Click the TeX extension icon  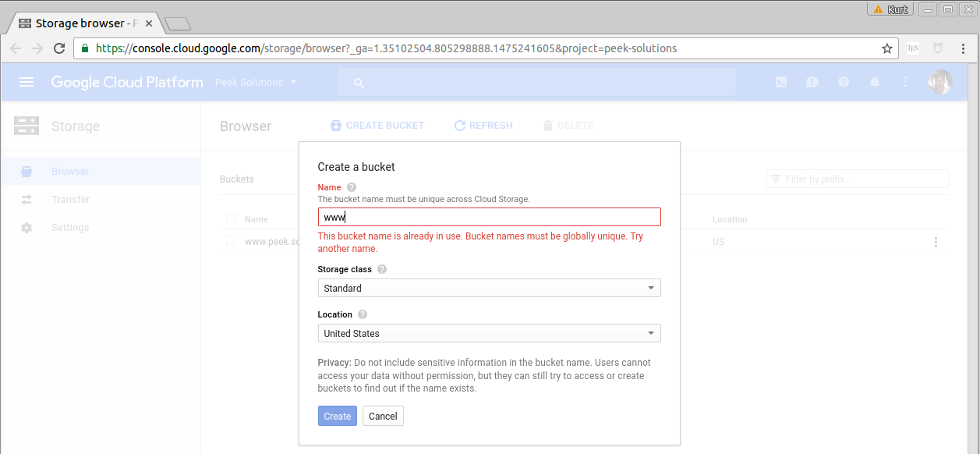point(913,48)
